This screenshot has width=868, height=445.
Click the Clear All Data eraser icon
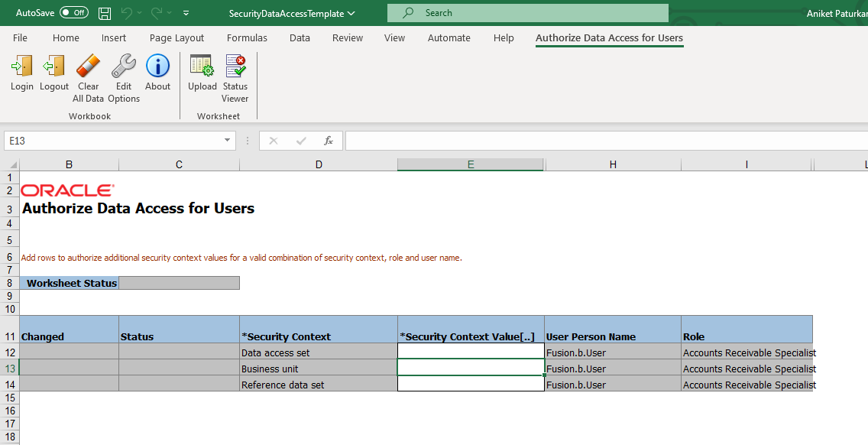pos(88,66)
